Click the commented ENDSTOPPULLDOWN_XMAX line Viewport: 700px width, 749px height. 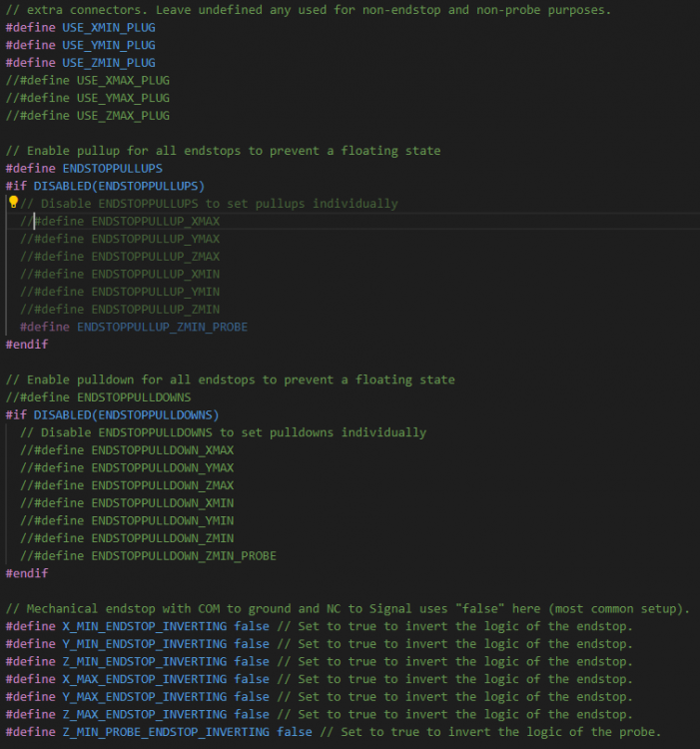tap(127, 449)
